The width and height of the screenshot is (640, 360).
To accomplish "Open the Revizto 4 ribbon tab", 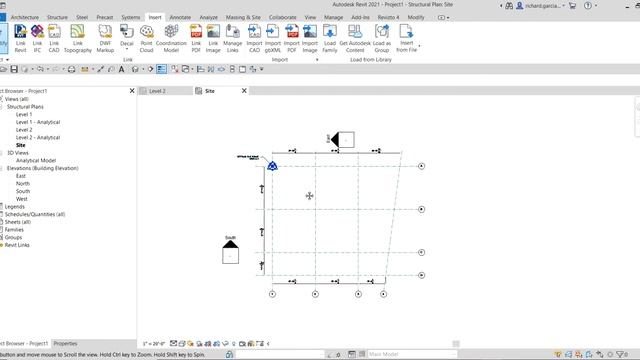I will pyautogui.click(x=388, y=18).
